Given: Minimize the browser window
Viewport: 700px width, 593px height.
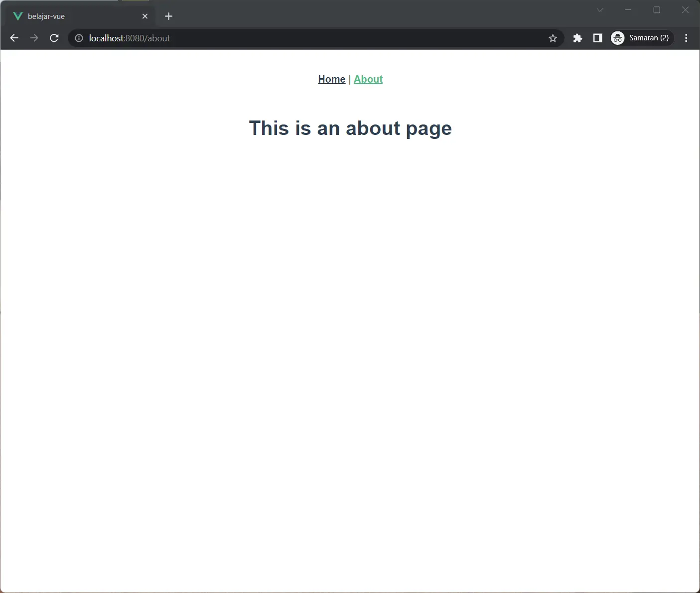Looking at the screenshot, I should 628,10.
